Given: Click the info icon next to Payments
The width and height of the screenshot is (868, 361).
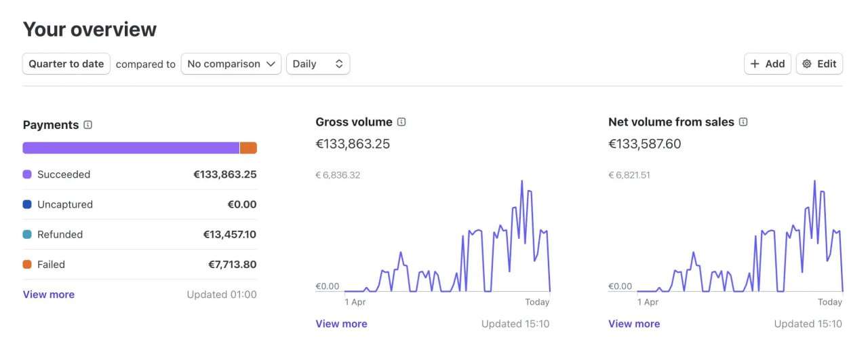Looking at the screenshot, I should [x=87, y=125].
